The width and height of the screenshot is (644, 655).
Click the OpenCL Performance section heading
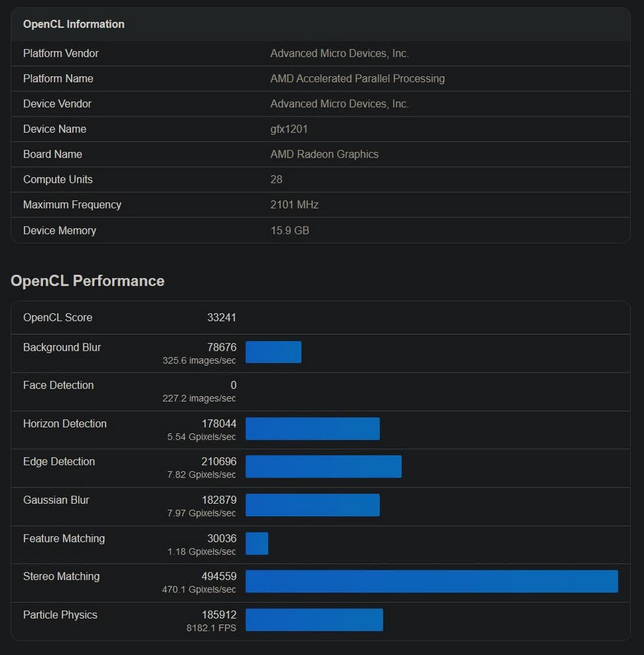[87, 281]
